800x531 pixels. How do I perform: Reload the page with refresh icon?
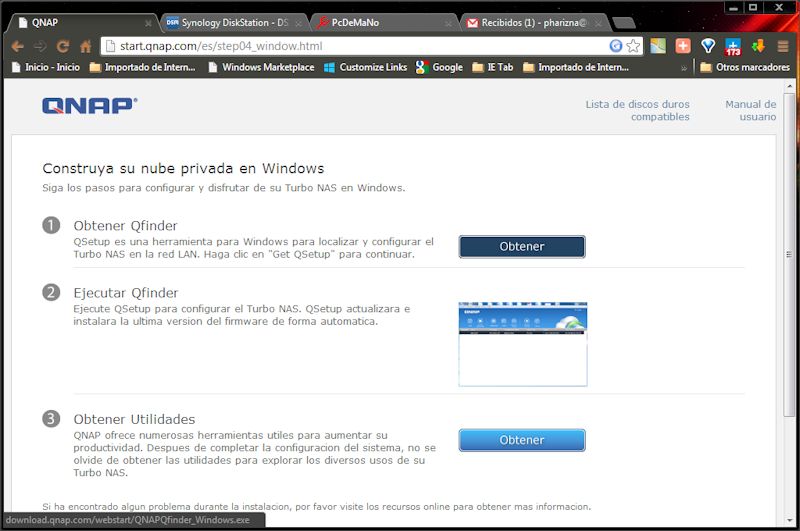coord(62,46)
